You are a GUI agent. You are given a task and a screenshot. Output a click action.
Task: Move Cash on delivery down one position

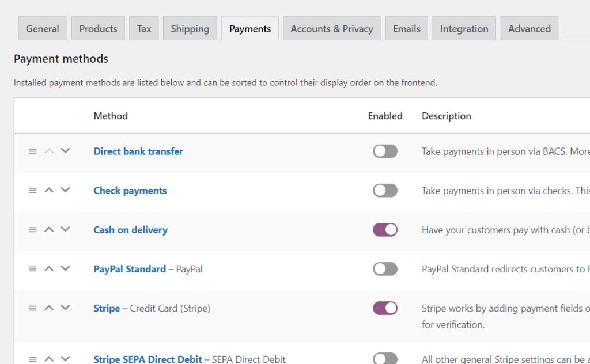point(65,229)
